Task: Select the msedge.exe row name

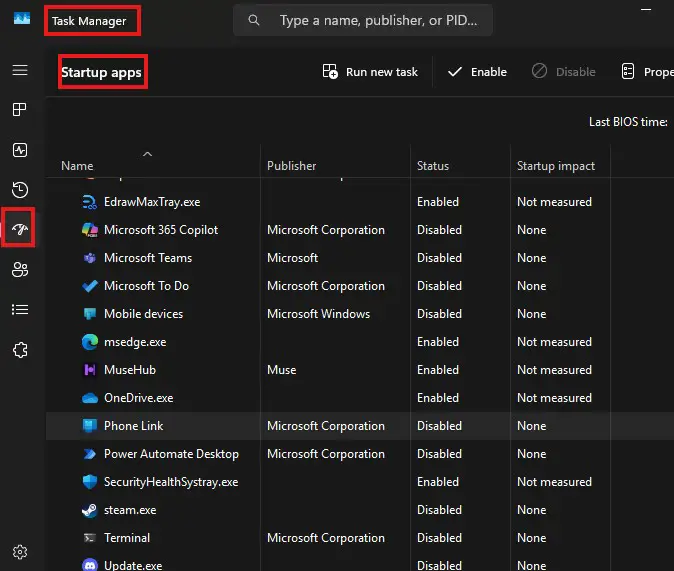Action: pyautogui.click(x=135, y=342)
